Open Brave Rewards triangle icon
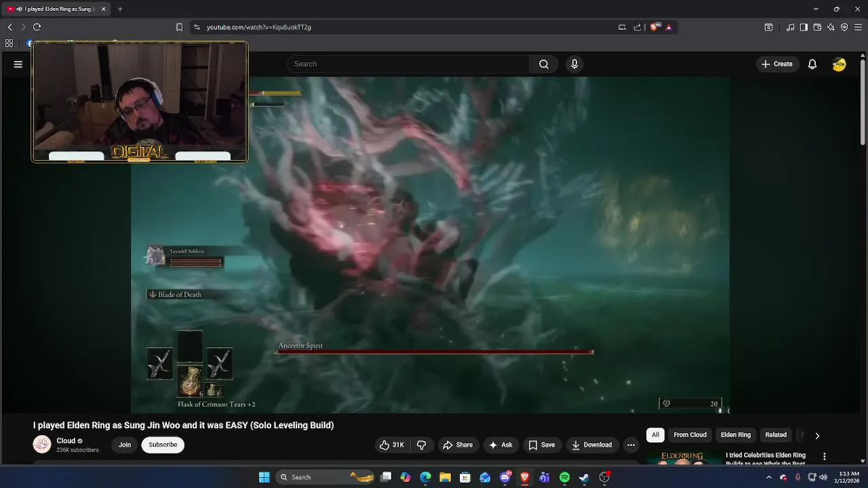This screenshot has height=488, width=868. 669,27
